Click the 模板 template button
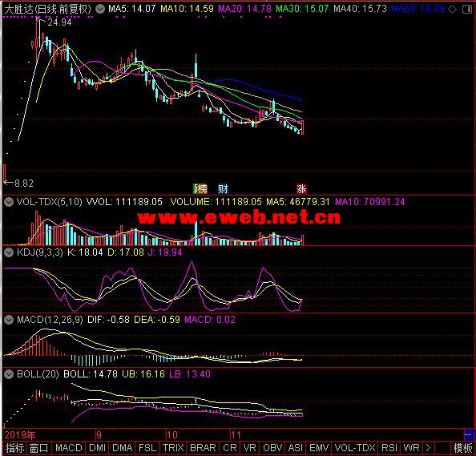The width and height of the screenshot is (476, 456). pos(462,448)
